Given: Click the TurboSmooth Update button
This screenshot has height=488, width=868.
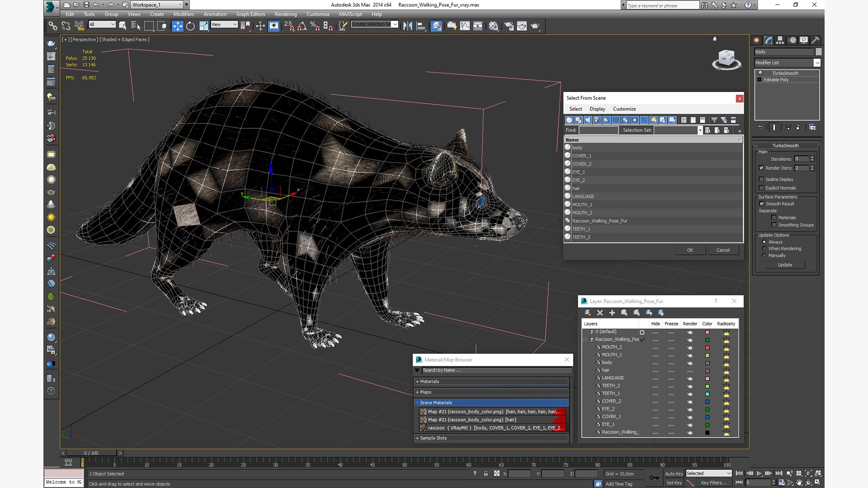Looking at the screenshot, I should 785,265.
